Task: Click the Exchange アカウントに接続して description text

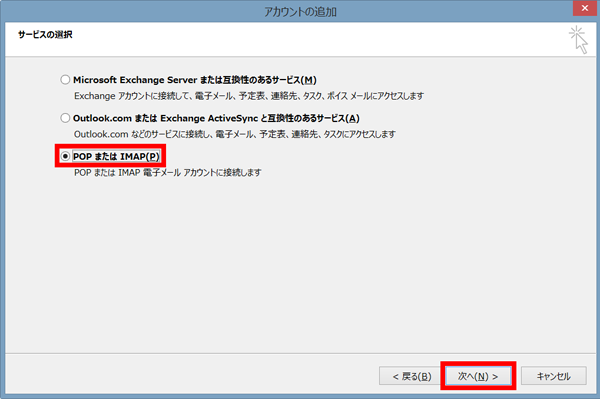Action: coord(249,96)
